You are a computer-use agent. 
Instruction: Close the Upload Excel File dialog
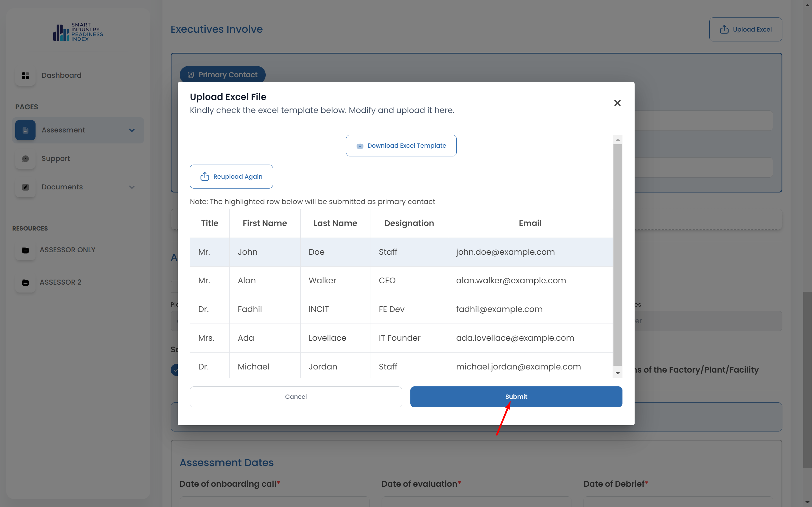point(617,103)
